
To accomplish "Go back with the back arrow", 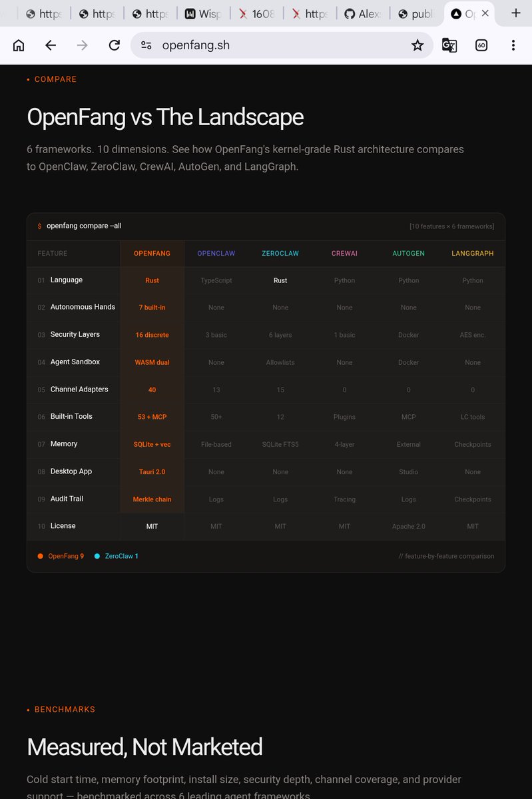I will pyautogui.click(x=51, y=45).
